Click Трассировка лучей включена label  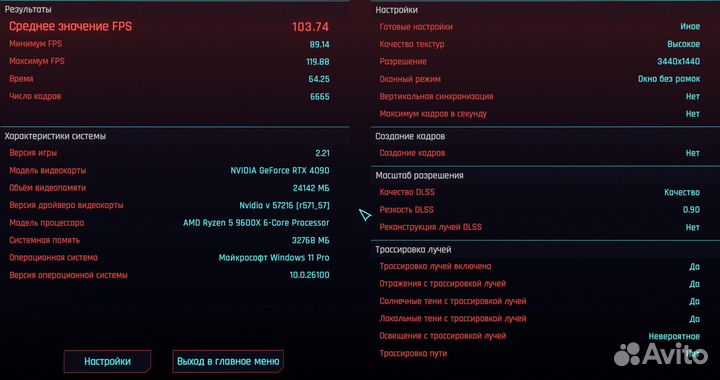[x=435, y=267]
